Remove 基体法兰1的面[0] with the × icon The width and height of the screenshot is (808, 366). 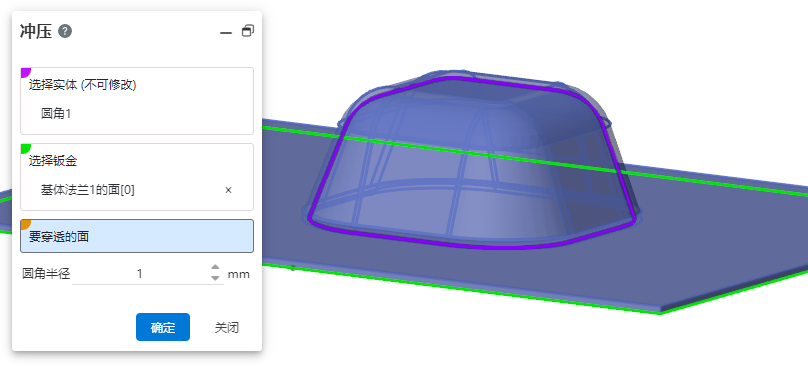point(228,190)
